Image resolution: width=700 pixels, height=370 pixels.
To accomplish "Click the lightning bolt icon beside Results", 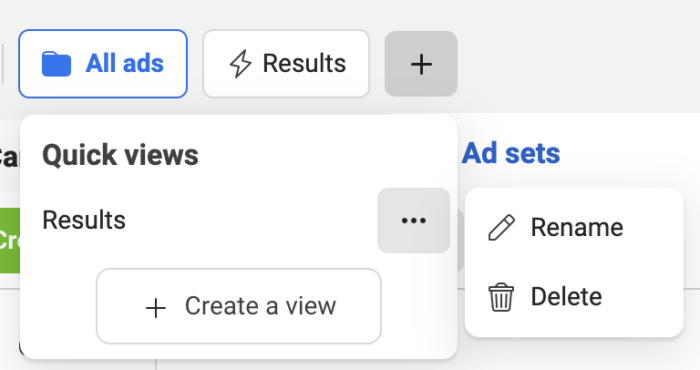I will (240, 64).
